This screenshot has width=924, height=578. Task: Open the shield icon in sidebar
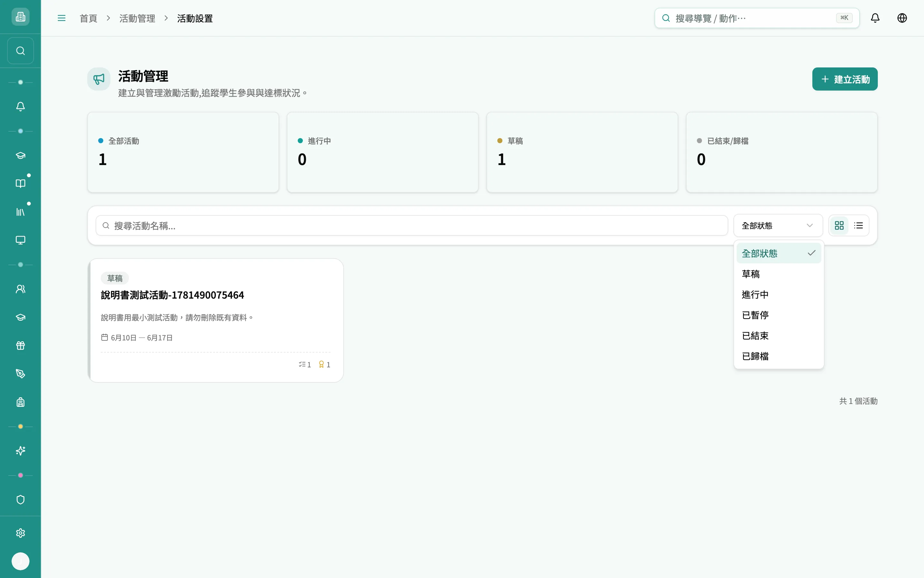(x=20, y=500)
